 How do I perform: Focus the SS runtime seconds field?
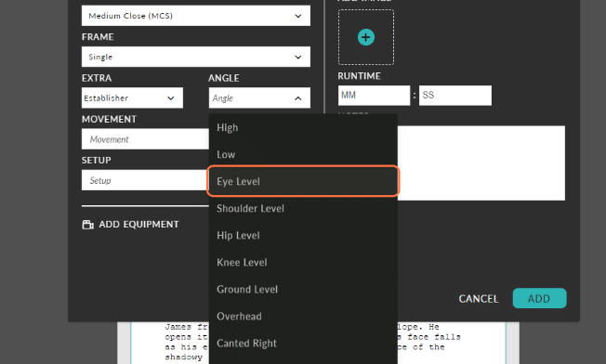click(455, 96)
